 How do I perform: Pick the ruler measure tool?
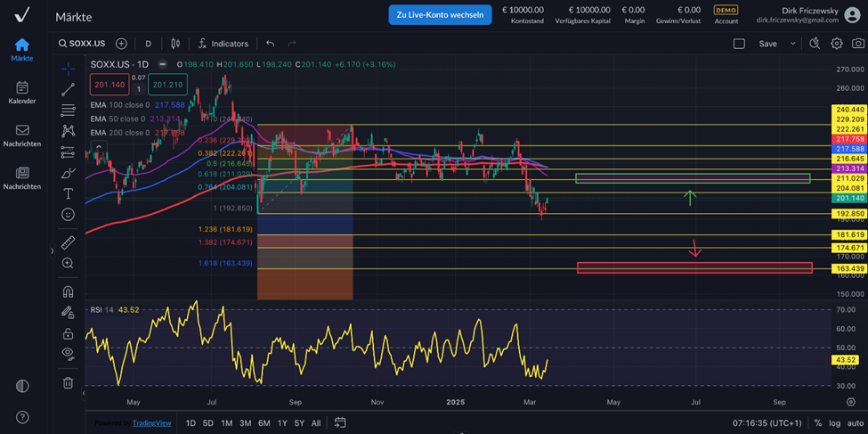click(x=68, y=242)
